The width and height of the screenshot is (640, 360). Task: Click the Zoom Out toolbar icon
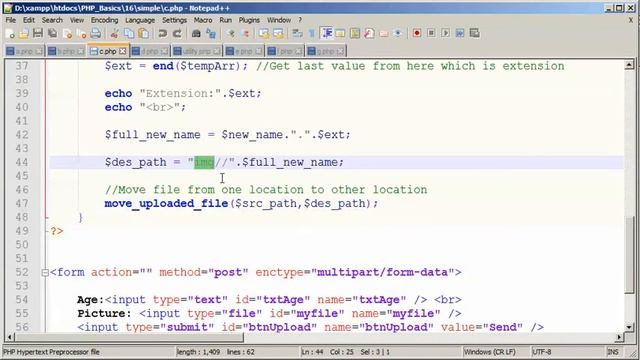pyautogui.click(x=245, y=33)
